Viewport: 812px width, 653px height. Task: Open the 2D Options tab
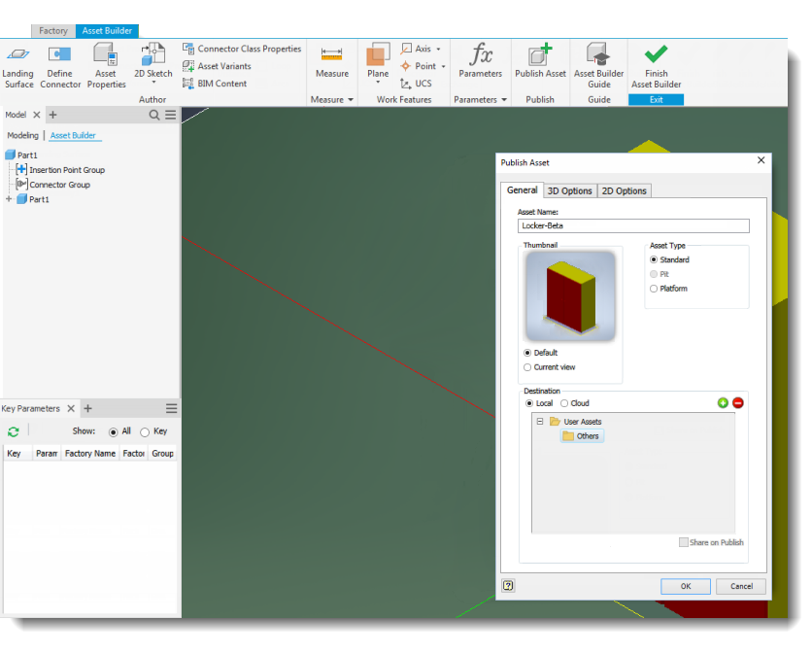point(624,190)
